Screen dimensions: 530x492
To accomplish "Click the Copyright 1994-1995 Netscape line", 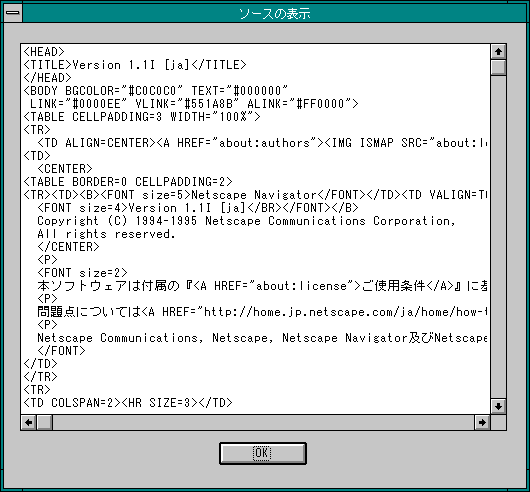I will [246, 221].
